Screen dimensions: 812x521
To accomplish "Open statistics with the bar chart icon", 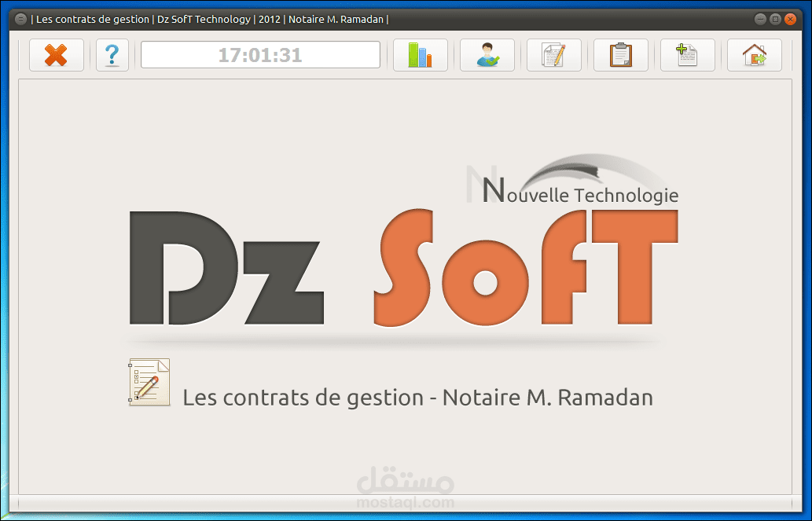I will pos(420,54).
